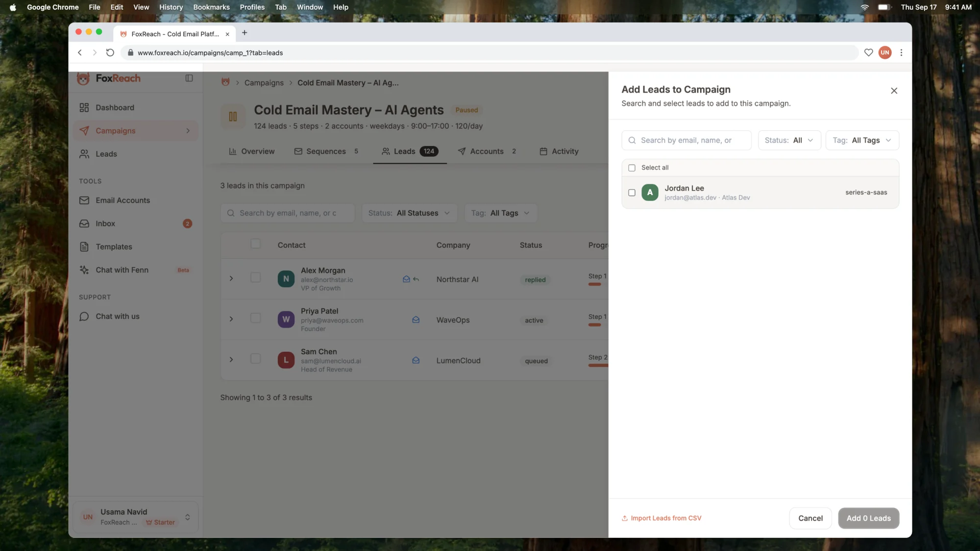
Task: Focus the panel lead search field
Action: coord(686,141)
